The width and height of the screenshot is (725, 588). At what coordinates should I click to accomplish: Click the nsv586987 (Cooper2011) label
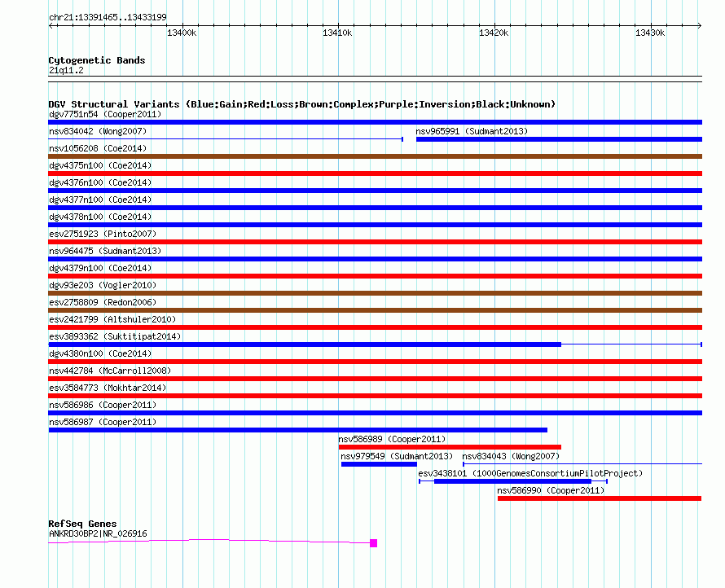103,422
